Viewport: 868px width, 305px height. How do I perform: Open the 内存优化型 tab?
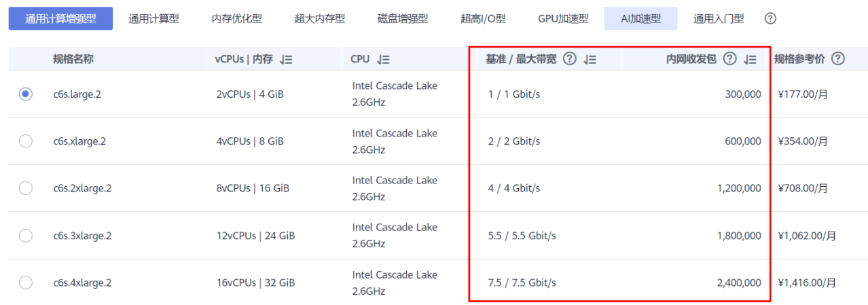pyautogui.click(x=236, y=19)
